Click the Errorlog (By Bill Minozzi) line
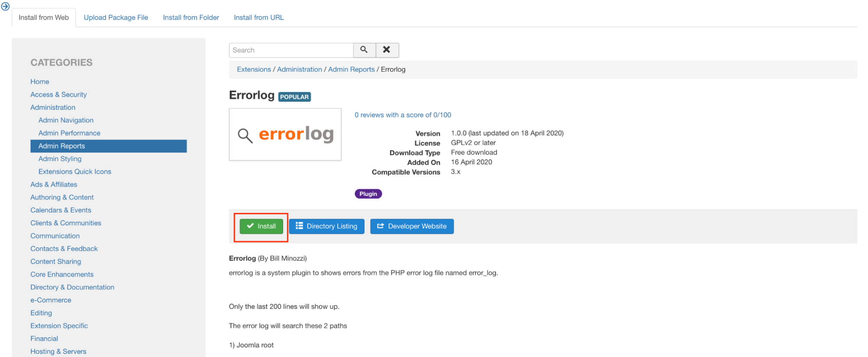868x357 pixels. [x=268, y=258]
